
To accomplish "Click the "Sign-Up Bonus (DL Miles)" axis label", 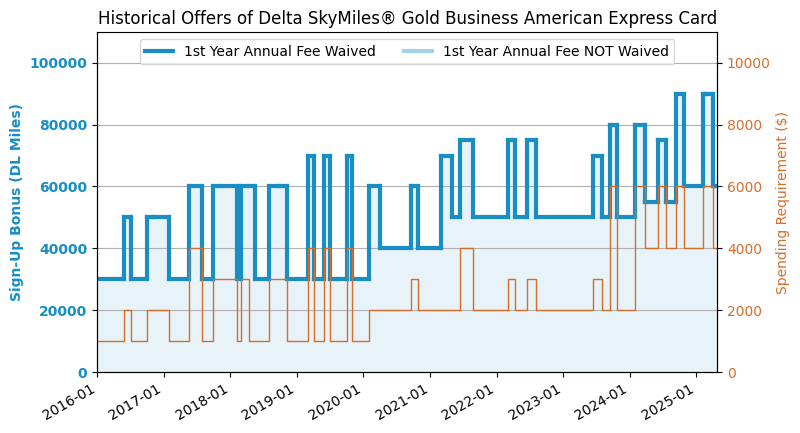I will coord(17,202).
